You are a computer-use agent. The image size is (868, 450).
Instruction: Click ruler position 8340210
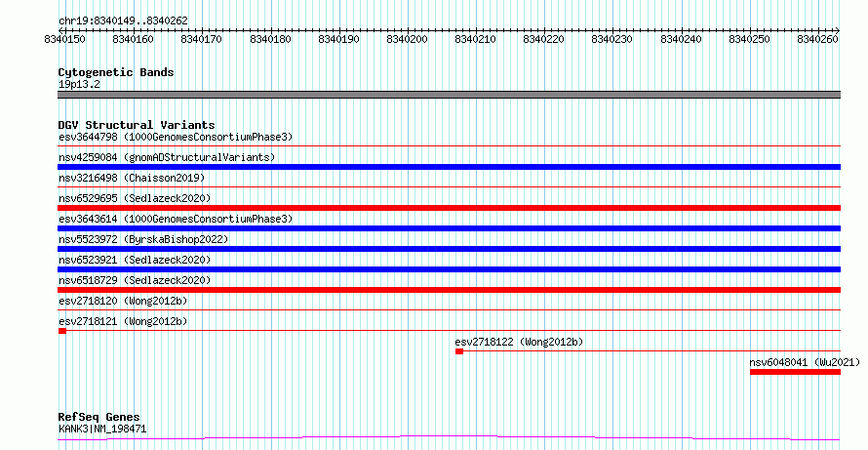coord(476,39)
